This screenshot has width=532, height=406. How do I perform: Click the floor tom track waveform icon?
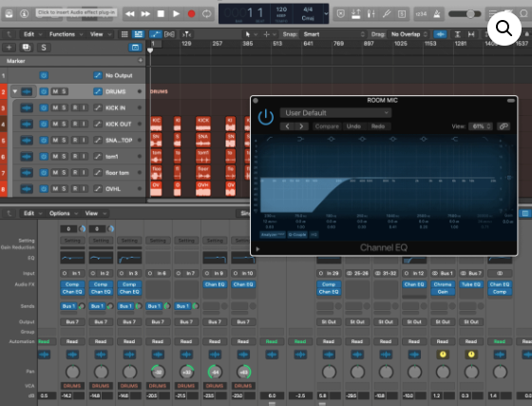27,173
